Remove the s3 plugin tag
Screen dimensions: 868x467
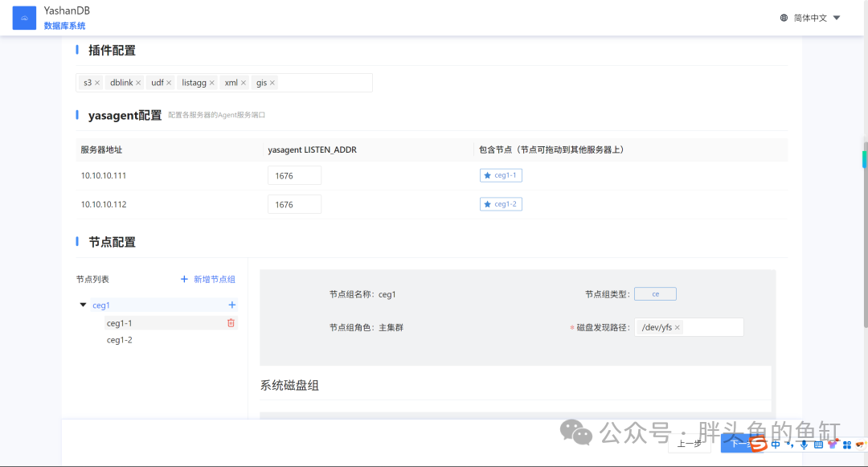97,83
